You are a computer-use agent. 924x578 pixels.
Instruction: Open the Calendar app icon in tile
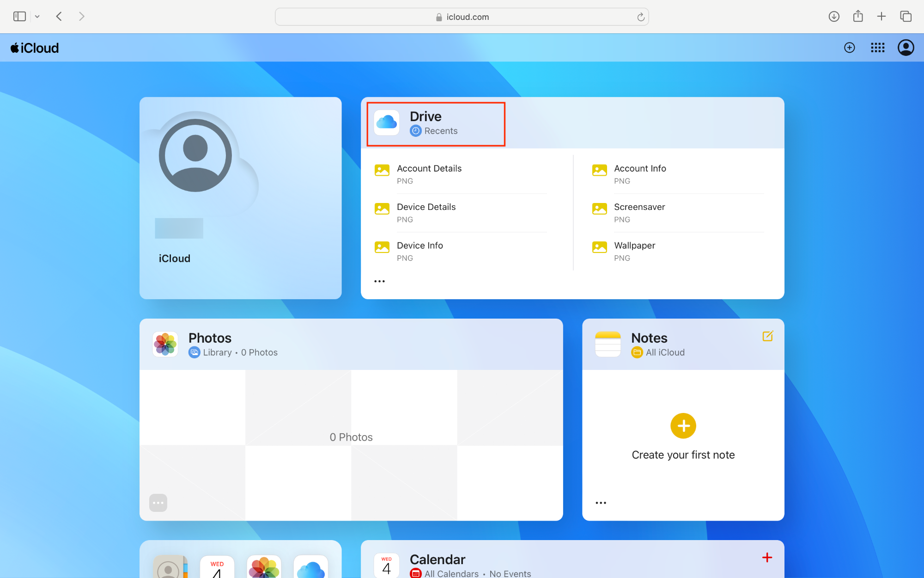[x=387, y=566]
